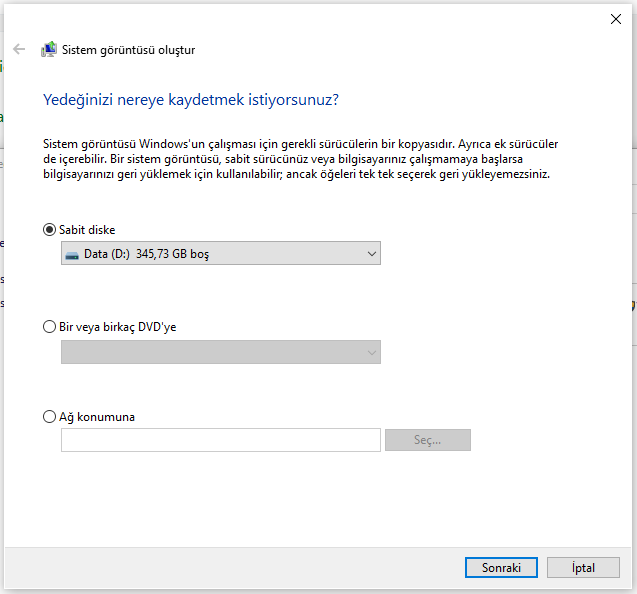Cancel the wizard with the İptal button
The width and height of the screenshot is (637, 594).
tap(583, 568)
